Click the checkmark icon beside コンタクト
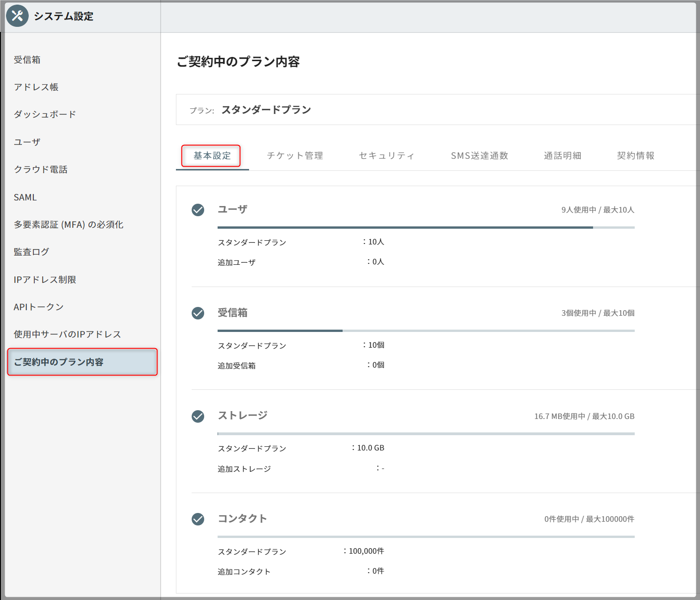This screenshot has height=600, width=700. point(198,519)
